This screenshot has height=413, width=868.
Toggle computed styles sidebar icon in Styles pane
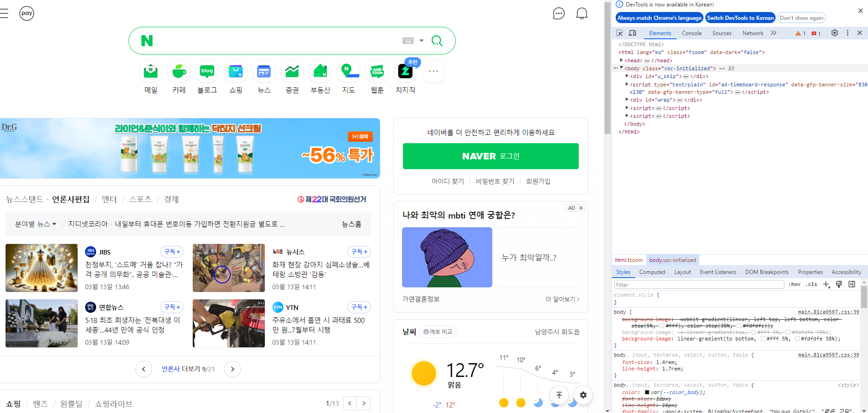tap(852, 285)
